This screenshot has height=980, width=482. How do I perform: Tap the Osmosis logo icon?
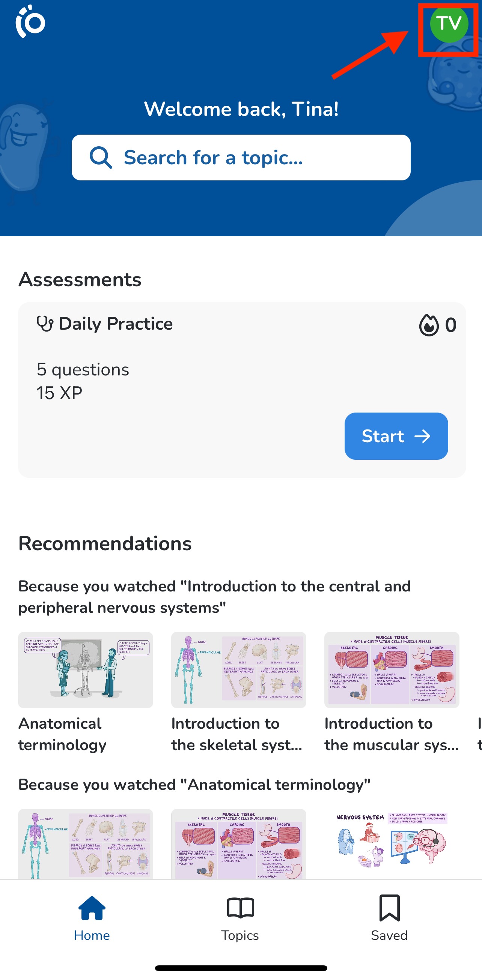pyautogui.click(x=30, y=22)
